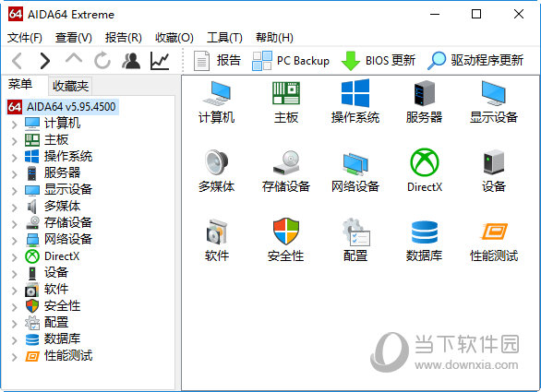Click the 报告 report toolbar button
The height and width of the screenshot is (392, 541).
217,61
